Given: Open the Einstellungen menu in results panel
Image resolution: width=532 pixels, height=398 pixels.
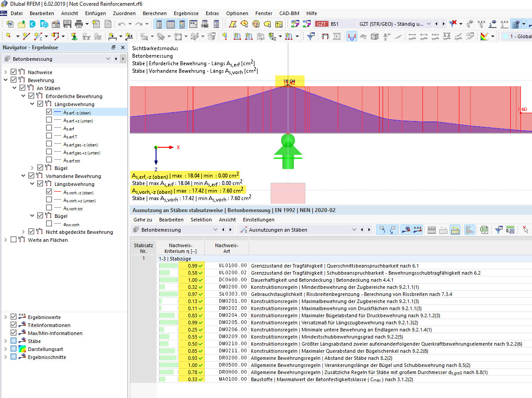Looking at the screenshot, I should [x=258, y=220].
